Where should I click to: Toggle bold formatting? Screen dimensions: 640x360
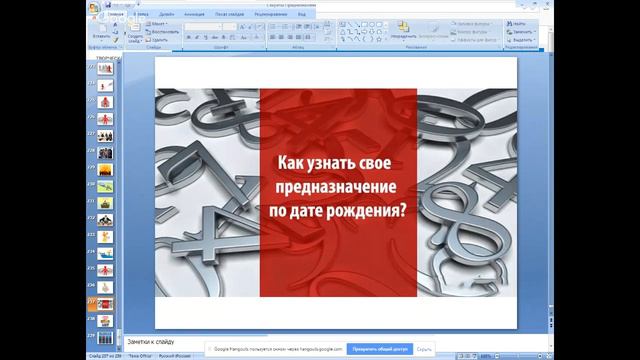tap(189, 37)
